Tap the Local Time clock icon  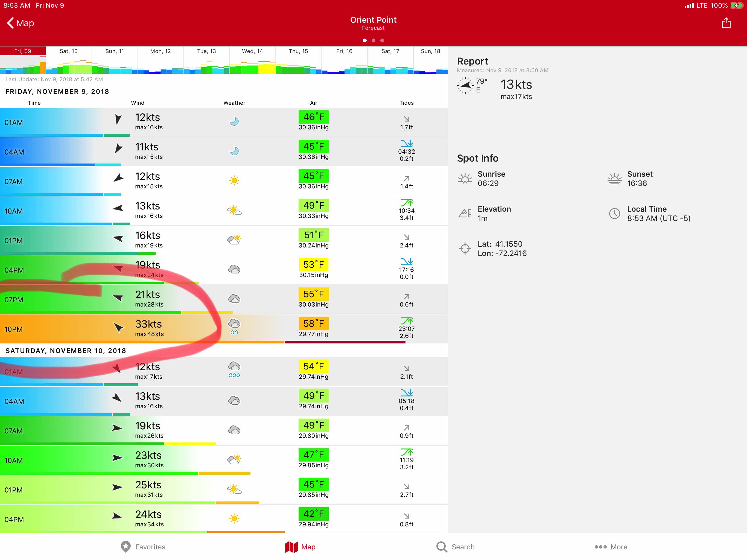[614, 214]
